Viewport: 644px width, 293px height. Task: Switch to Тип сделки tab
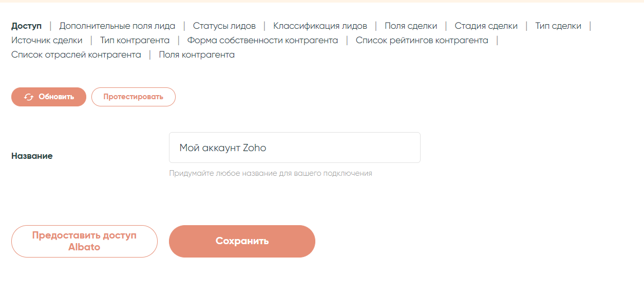click(558, 26)
